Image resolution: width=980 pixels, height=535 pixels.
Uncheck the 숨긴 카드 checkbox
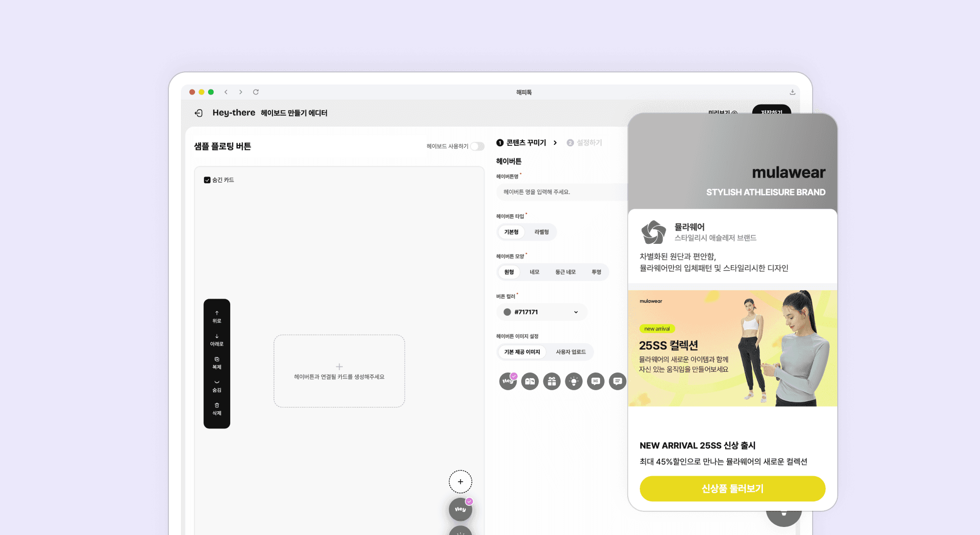(x=207, y=180)
